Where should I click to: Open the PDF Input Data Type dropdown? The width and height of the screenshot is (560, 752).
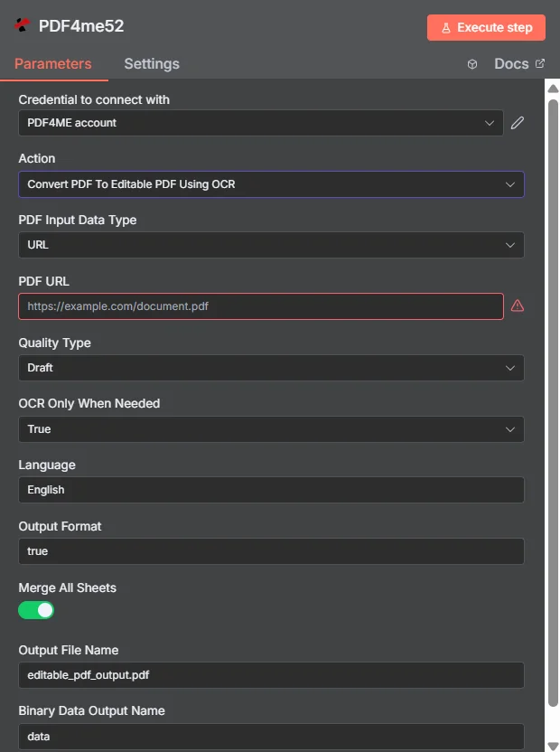point(271,245)
